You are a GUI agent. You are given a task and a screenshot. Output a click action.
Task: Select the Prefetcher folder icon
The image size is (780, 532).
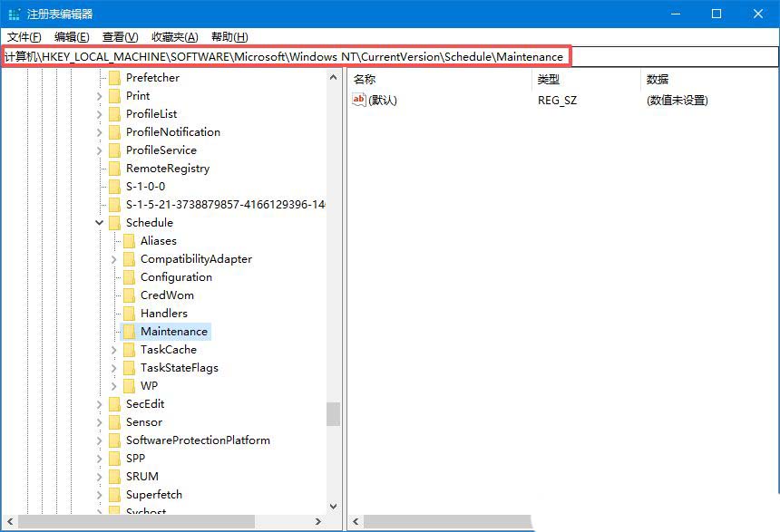(114, 78)
